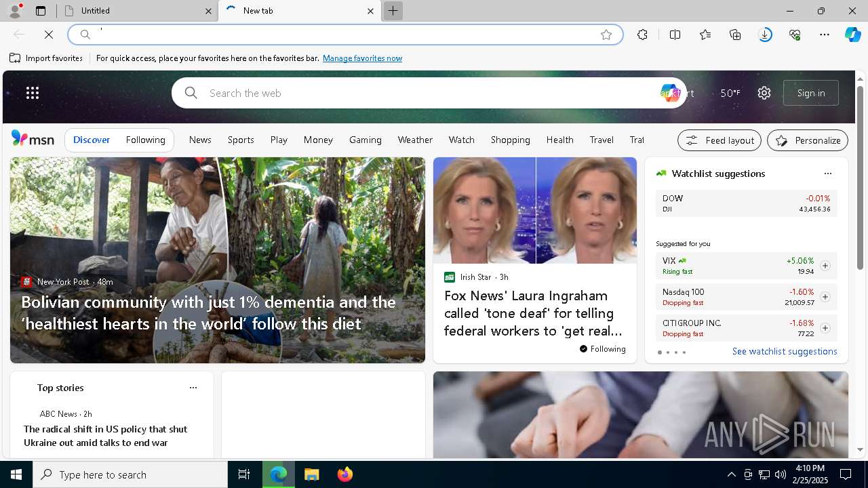
Task: Add this page to favorites star
Action: point(606,35)
